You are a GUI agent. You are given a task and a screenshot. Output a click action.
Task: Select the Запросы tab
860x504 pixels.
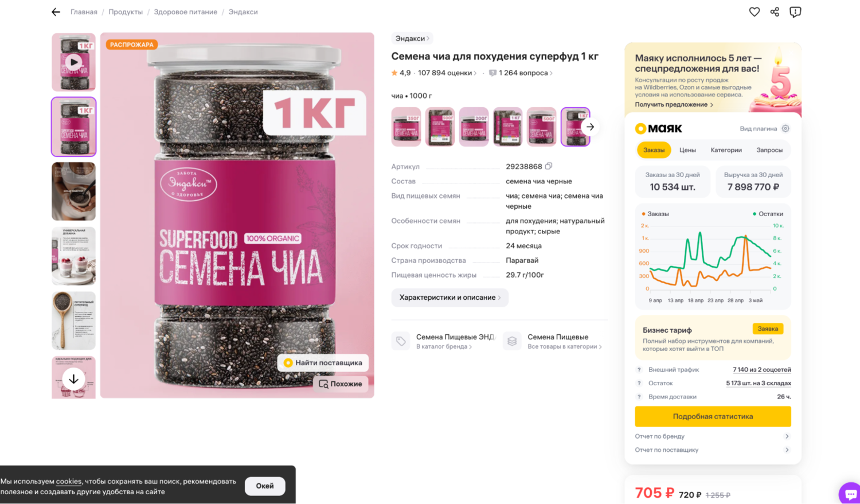coord(769,150)
